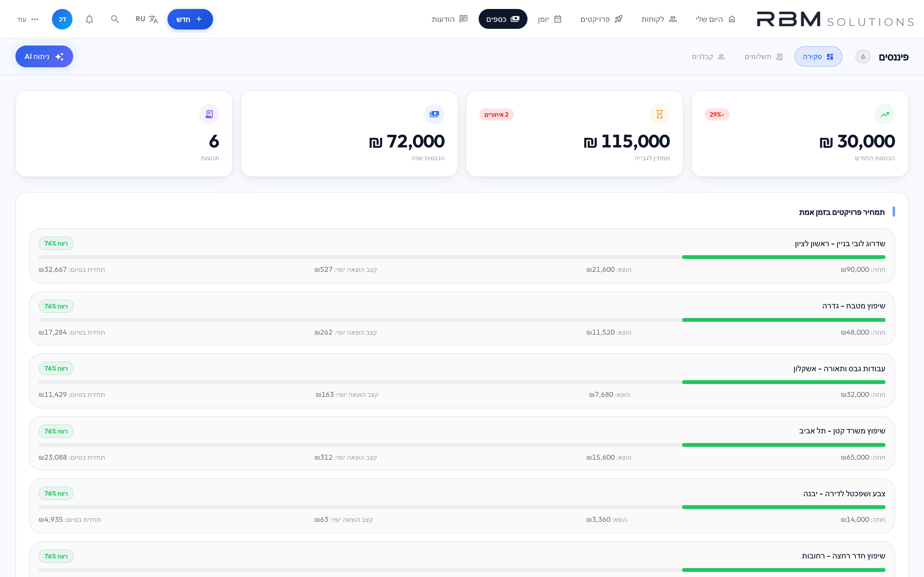Click the receipt icon on transactions card

tap(209, 114)
